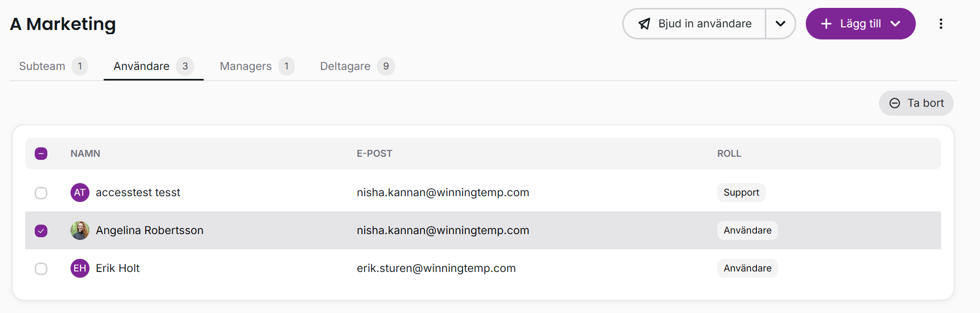Screen dimensions: 980x313
Task: Click the AT avatar for accesstest tesst
Action: 79,193
